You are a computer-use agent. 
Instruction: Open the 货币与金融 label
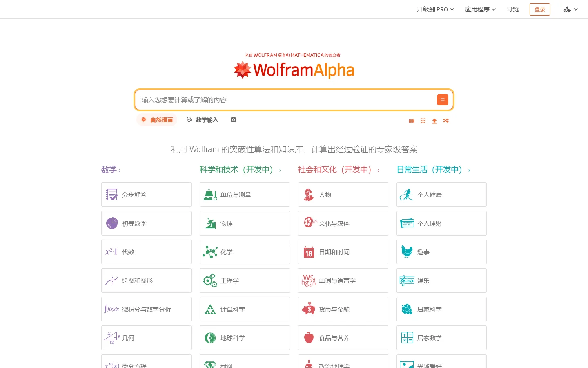coord(334,310)
